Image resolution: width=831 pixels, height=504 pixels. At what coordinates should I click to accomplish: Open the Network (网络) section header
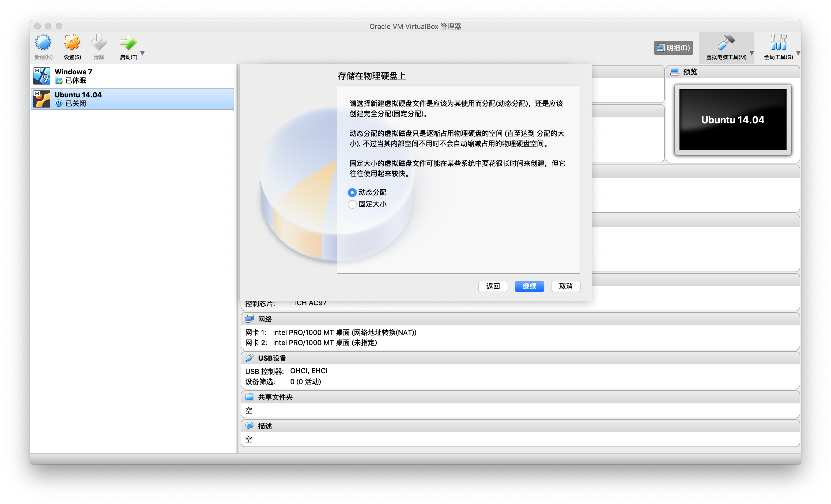tap(520, 319)
